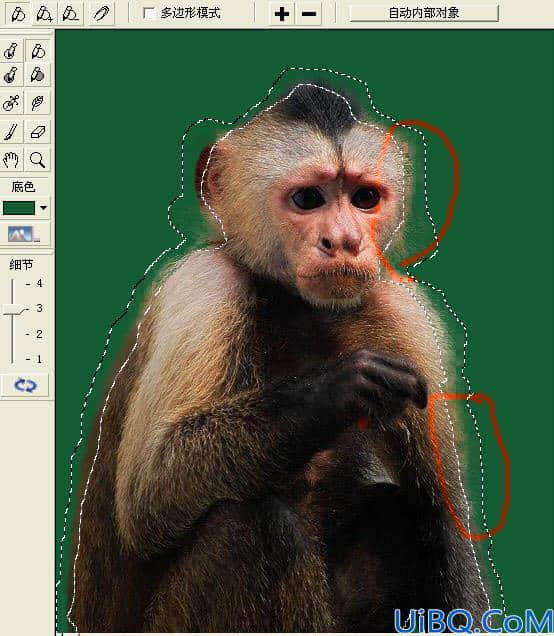Click the 细节 slider handle at 3
Viewport: 554px width, 636px height.
[x=15, y=310]
